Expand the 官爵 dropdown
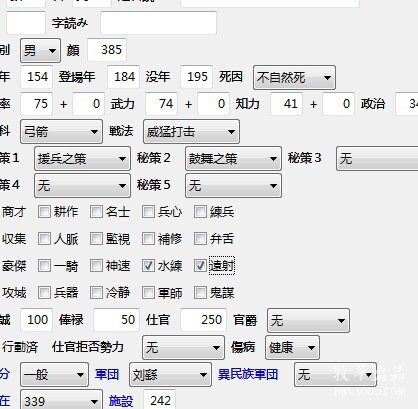Screen dimensions: 418x409 point(308,321)
